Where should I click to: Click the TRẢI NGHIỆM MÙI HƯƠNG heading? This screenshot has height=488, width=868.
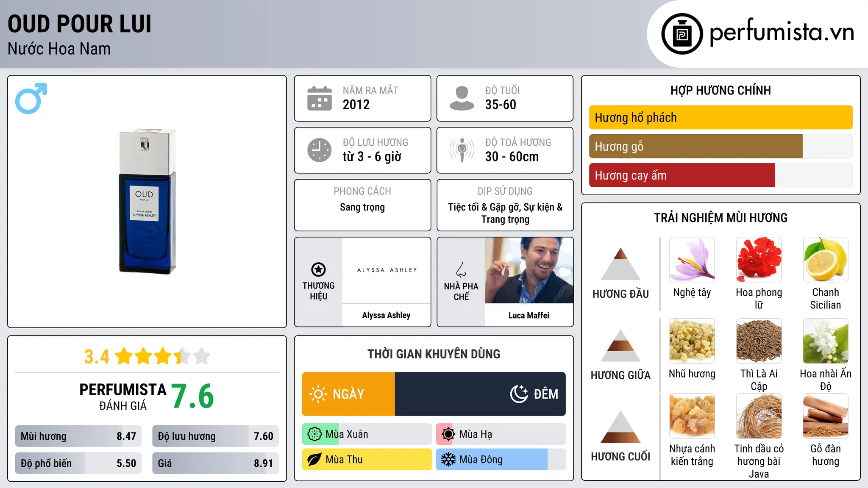(x=721, y=218)
